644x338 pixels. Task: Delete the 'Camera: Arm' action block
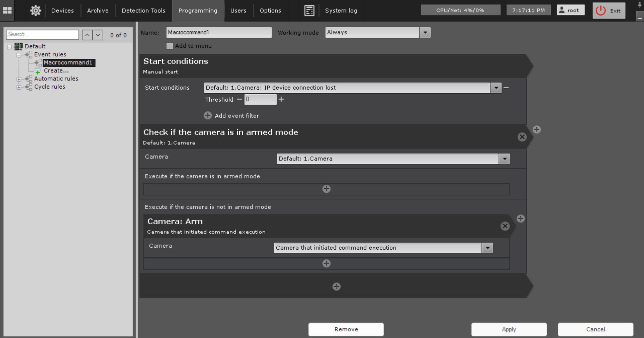click(505, 226)
